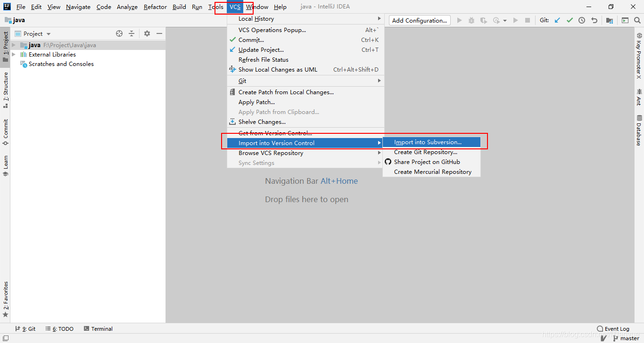Click the Run Anything toolbar icon
The width and height of the screenshot is (644, 343).
pos(625,20)
